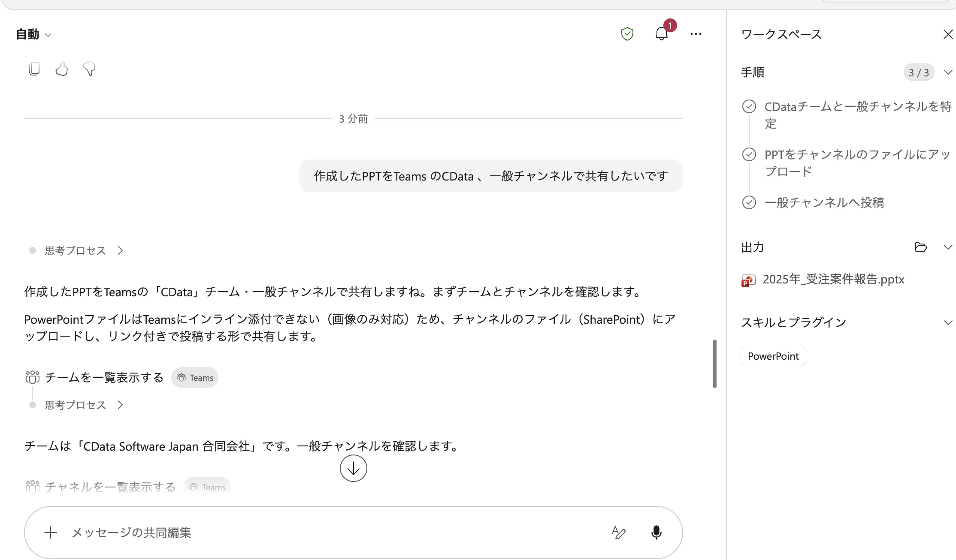The width and height of the screenshot is (956, 560).
Task: Click user message 作成したPPTをTeams のCData bubble
Action: pos(491,176)
